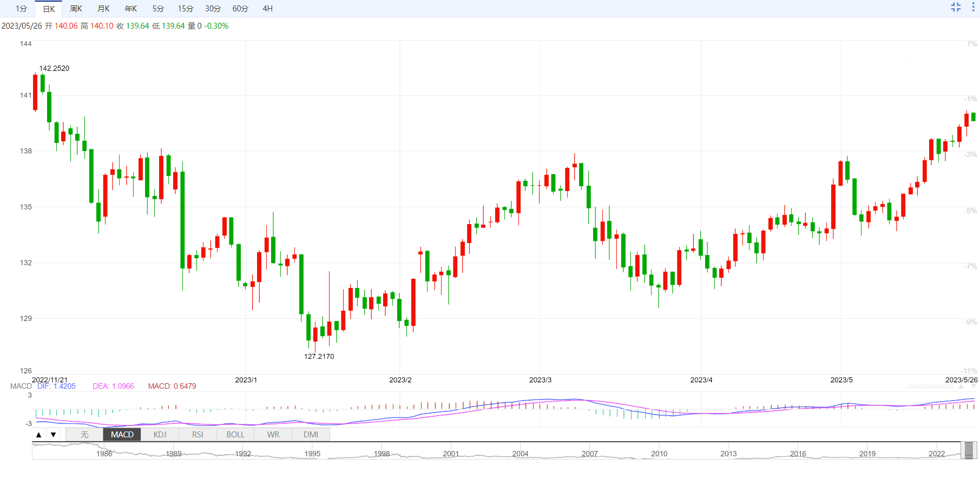The height and width of the screenshot is (478, 980).
Task: Show the DMI indicator
Action: click(311, 435)
